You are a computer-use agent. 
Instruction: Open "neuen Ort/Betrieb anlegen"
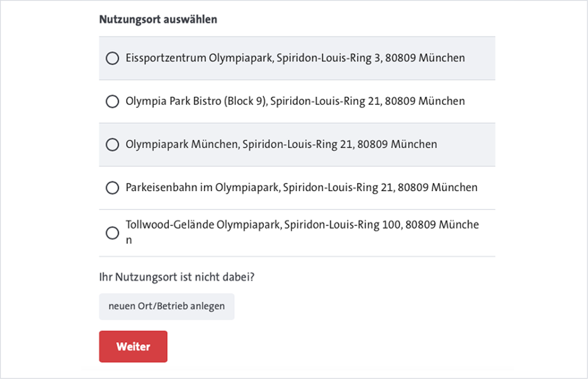pyautogui.click(x=167, y=306)
